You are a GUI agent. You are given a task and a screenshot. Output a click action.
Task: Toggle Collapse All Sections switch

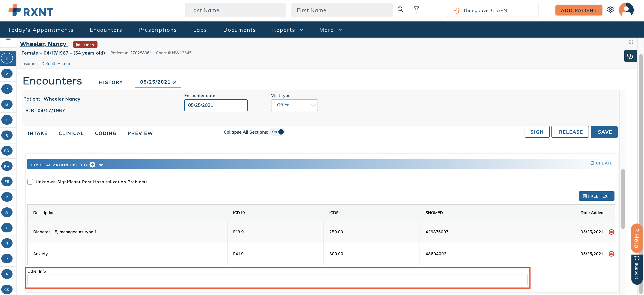tap(278, 132)
